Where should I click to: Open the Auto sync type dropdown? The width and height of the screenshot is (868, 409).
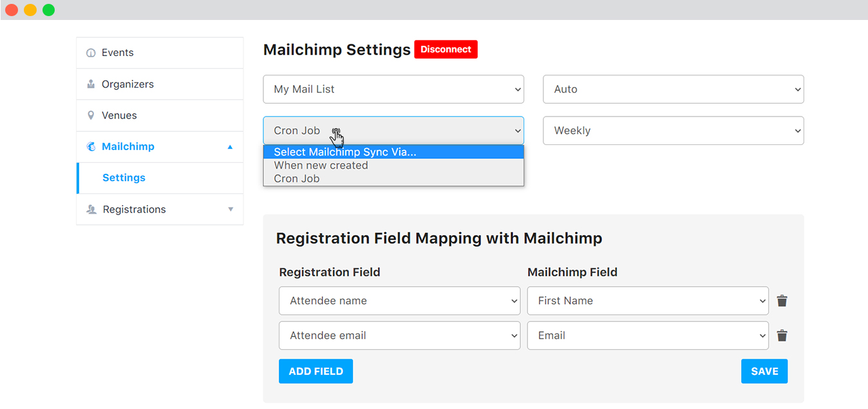(674, 90)
